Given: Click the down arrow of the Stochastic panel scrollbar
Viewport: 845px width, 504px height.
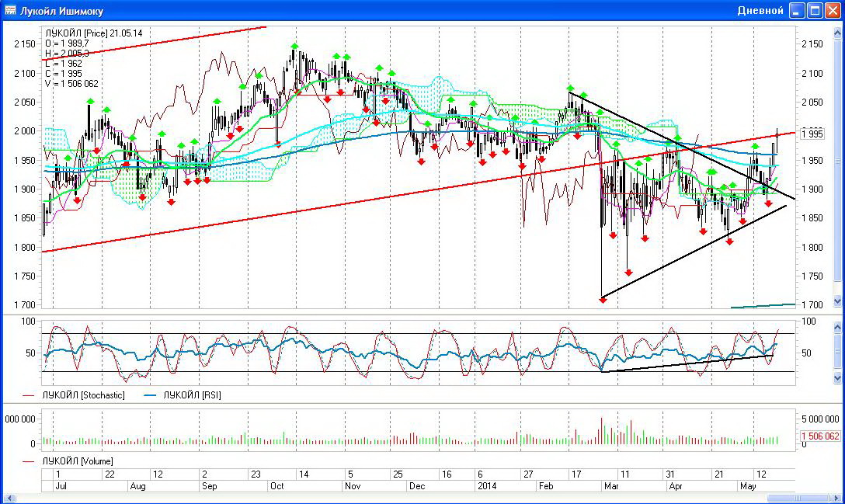Looking at the screenshot, I should pyautogui.click(x=837, y=377).
